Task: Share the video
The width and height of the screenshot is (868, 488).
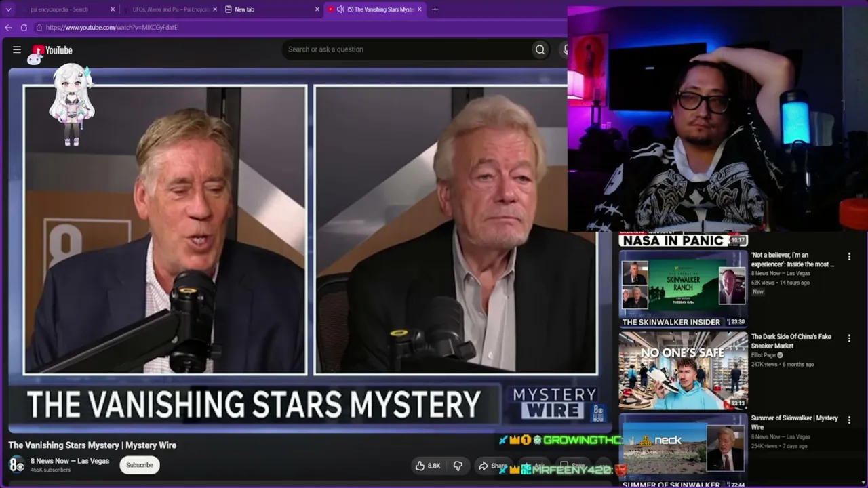Action: pos(493,466)
